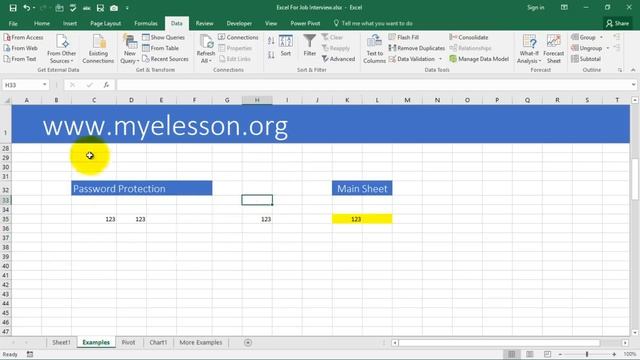Import data From Access
This screenshot has height=360, width=640.
tap(23, 37)
